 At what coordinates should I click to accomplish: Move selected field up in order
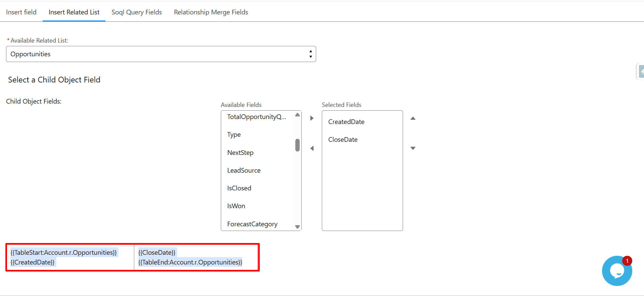coord(413,118)
